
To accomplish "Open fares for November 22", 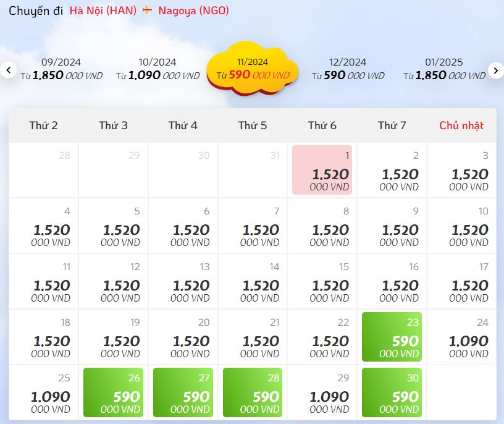I will click(x=322, y=337).
